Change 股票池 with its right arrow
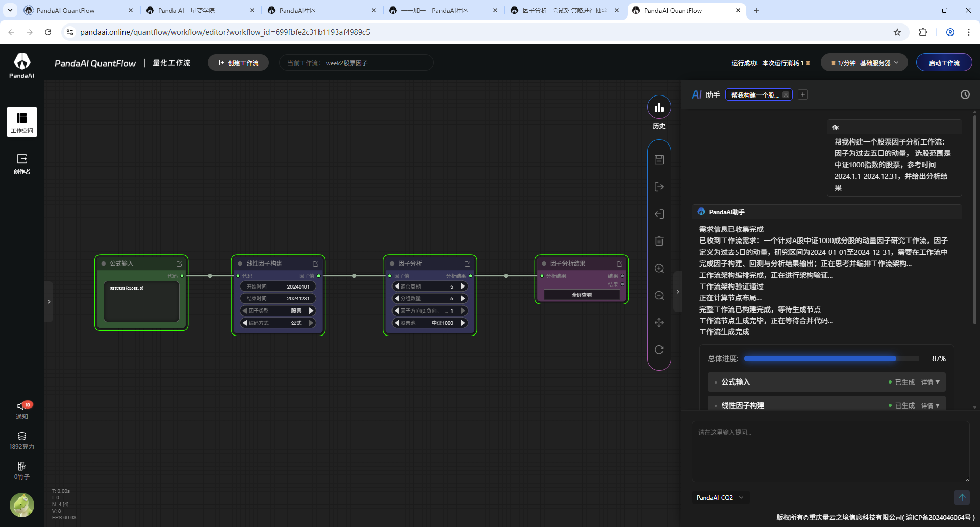Screen dimensions: 980x527 [463, 323]
